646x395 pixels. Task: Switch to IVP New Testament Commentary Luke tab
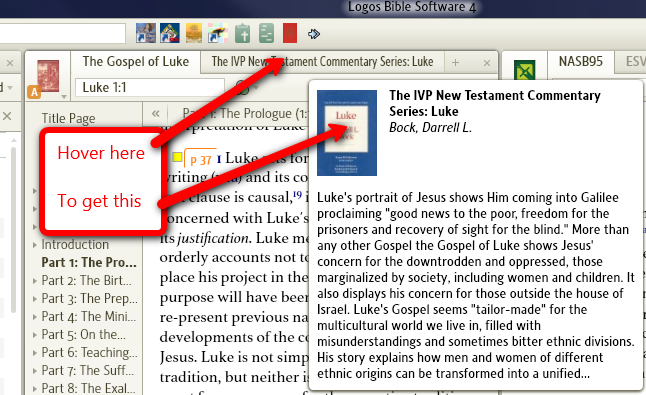[x=322, y=62]
